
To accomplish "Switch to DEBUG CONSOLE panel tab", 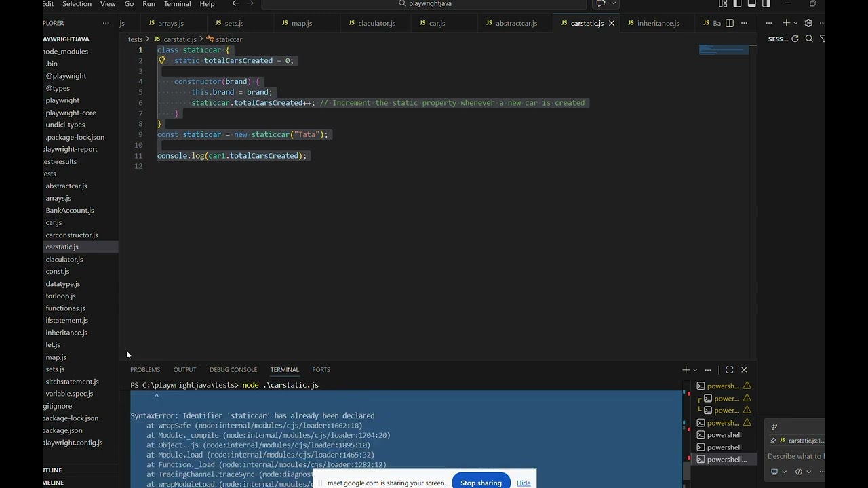I will pyautogui.click(x=233, y=370).
